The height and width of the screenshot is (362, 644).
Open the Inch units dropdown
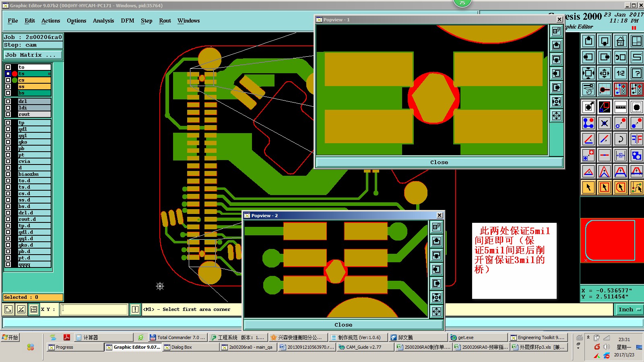[x=630, y=309]
